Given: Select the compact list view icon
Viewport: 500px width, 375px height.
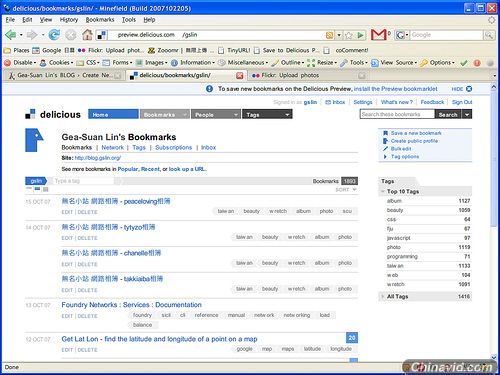Looking at the screenshot, I should (x=29, y=189).
